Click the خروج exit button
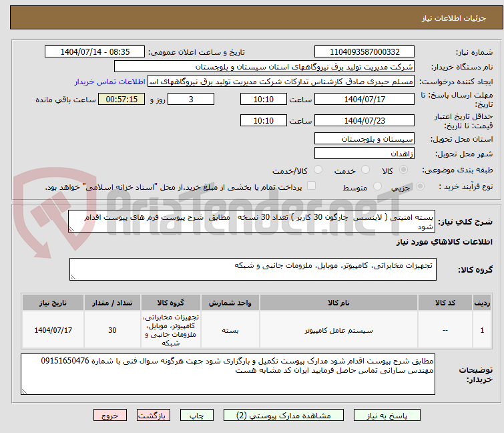 pos(110,416)
